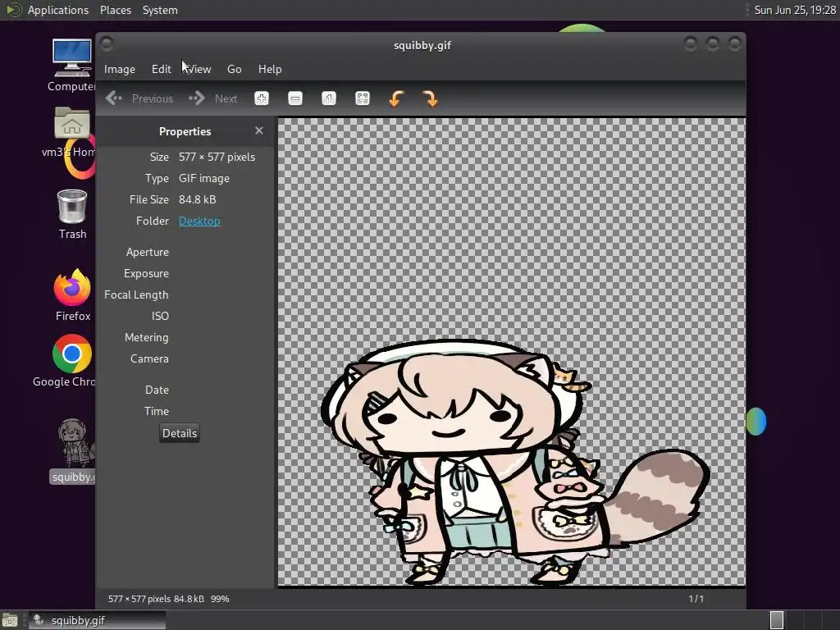Viewport: 840px width, 630px height.
Task: Click the 84.8 kB file size value
Action: (x=197, y=200)
